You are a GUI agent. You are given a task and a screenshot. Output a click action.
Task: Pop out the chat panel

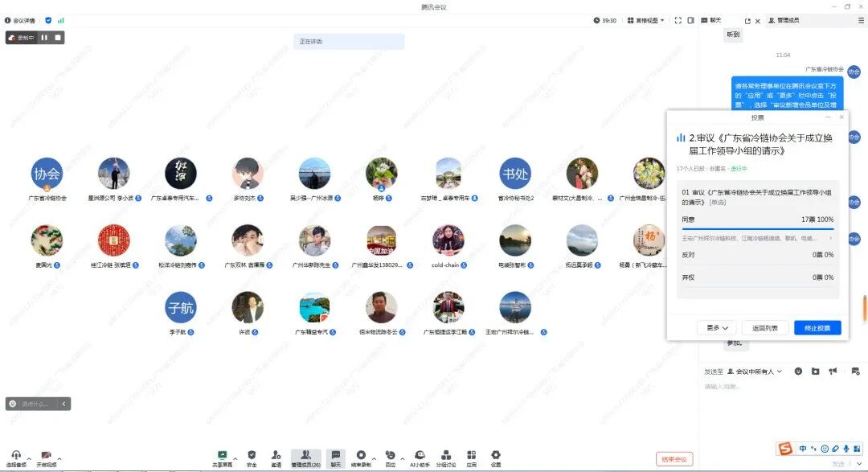point(747,21)
